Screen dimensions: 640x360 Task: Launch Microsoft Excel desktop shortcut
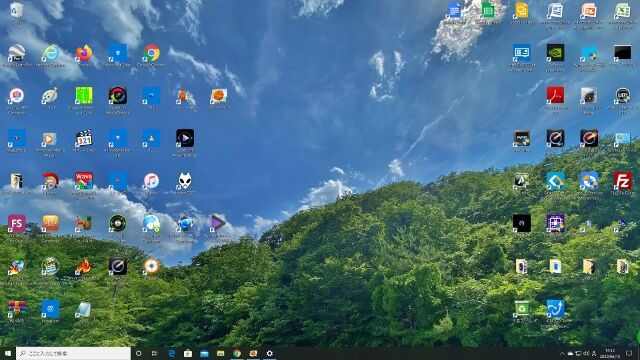[x=623, y=11]
